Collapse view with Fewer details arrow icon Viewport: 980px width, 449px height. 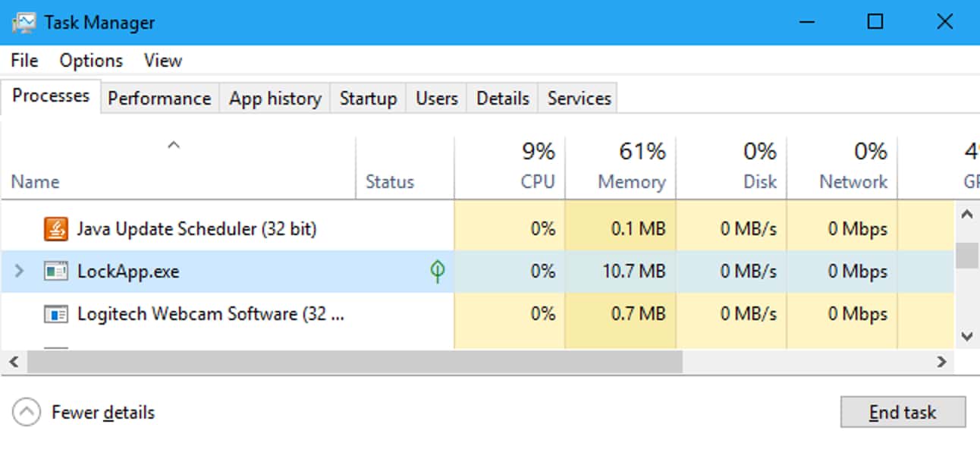click(x=27, y=413)
